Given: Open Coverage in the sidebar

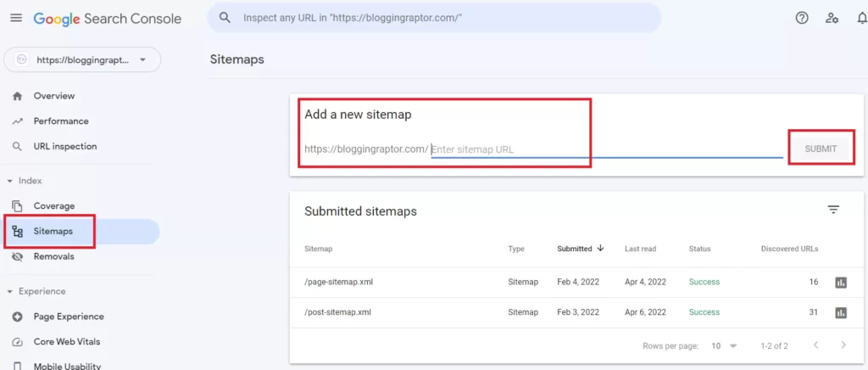Looking at the screenshot, I should coord(53,206).
